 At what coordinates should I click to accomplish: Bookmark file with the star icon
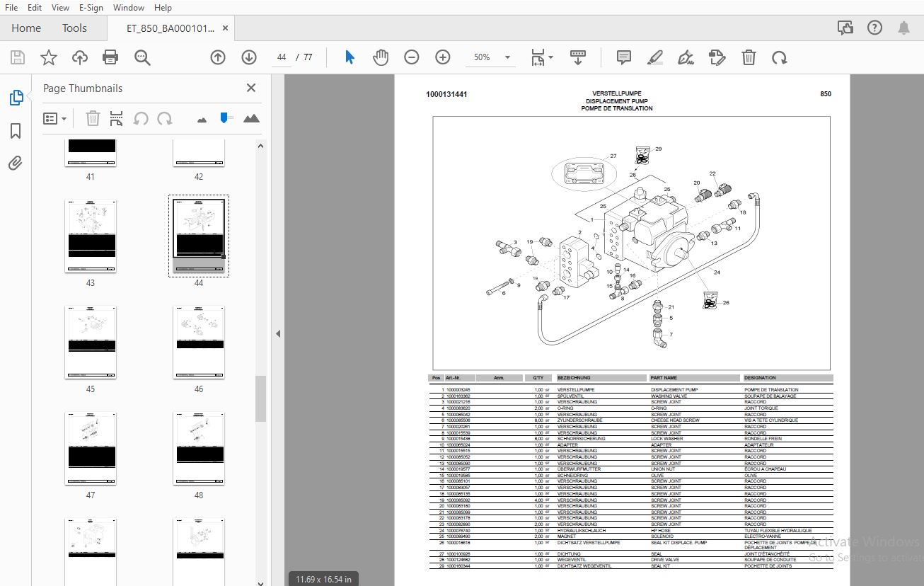(x=49, y=57)
